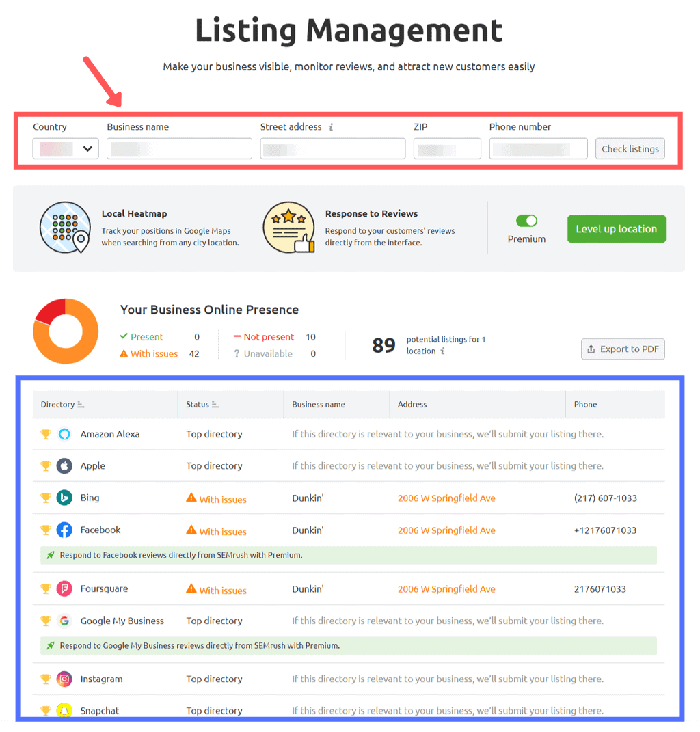700x732 pixels.
Task: Click the Level up location button
Action: point(617,229)
